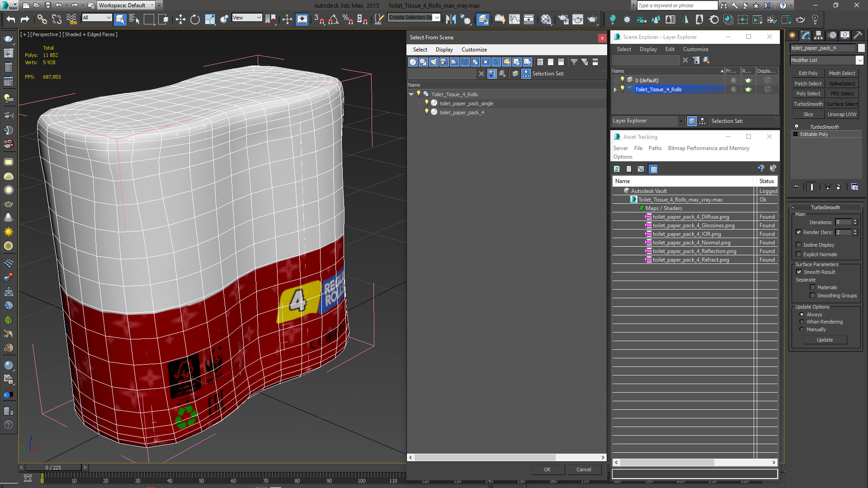Toggle Smooth Result checkbox
The width and height of the screenshot is (868, 488).
799,272
